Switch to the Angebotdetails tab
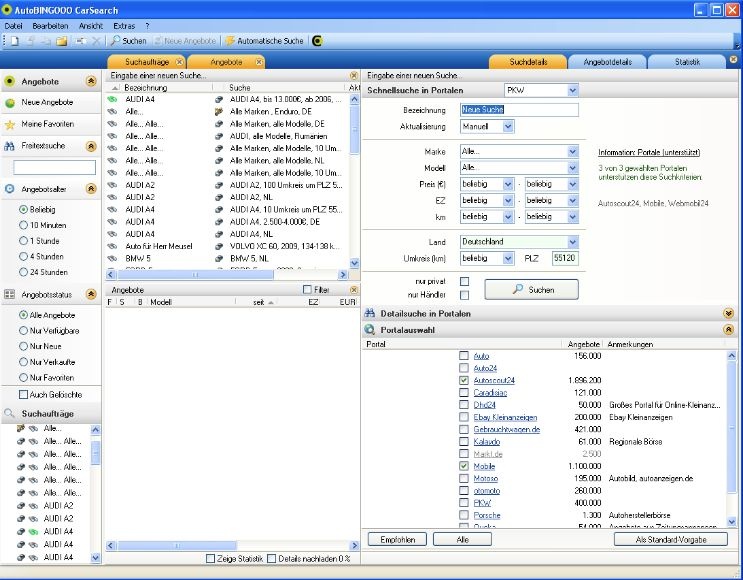This screenshot has width=743, height=580. [607, 62]
